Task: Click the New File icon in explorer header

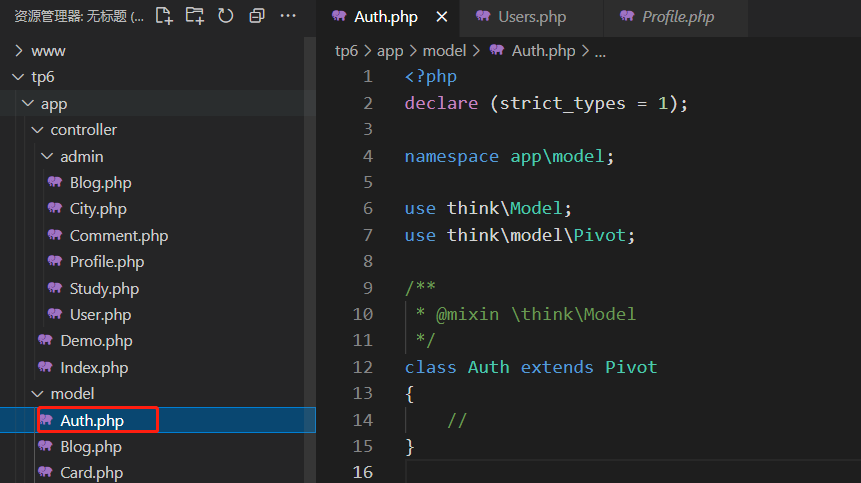Action: coord(164,16)
